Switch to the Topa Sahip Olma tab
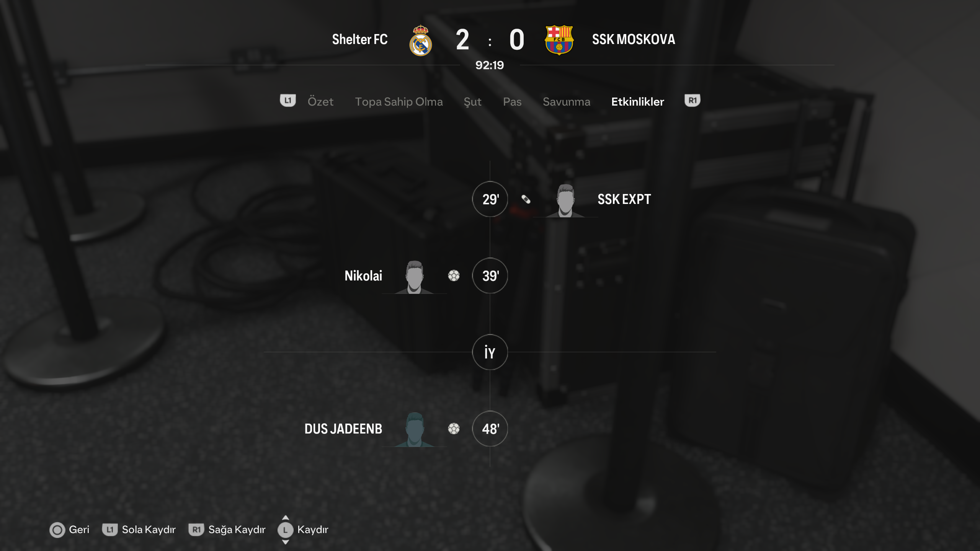This screenshot has height=551, width=980. 399,102
